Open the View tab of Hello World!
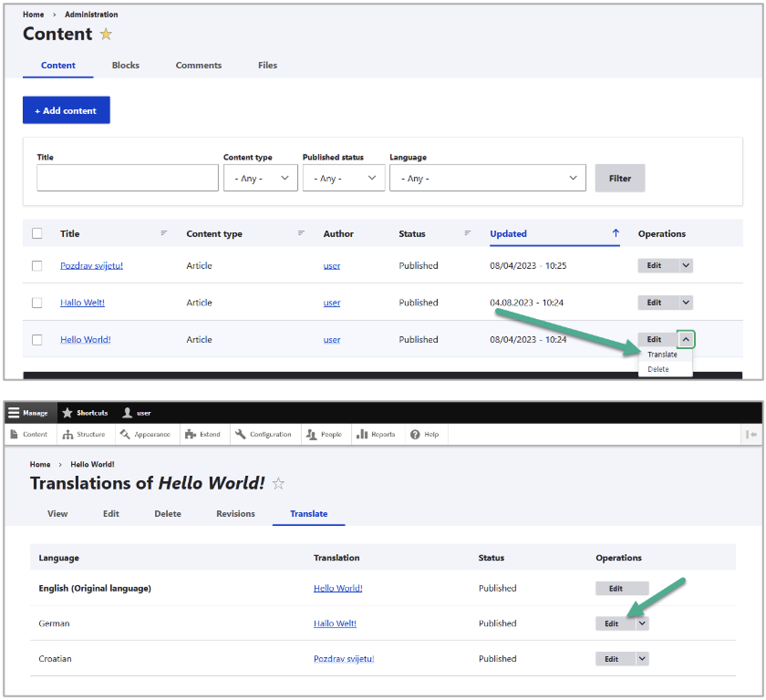This screenshot has width=766, height=700. tap(57, 514)
